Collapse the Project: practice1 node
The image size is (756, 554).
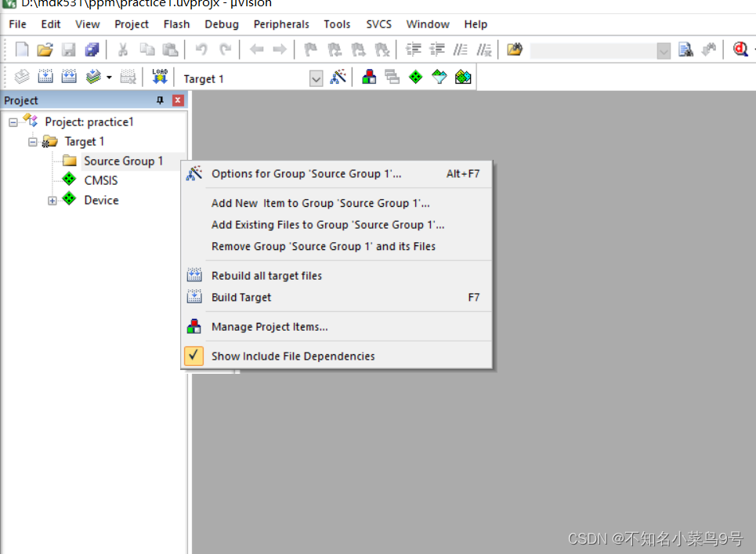tap(13, 122)
